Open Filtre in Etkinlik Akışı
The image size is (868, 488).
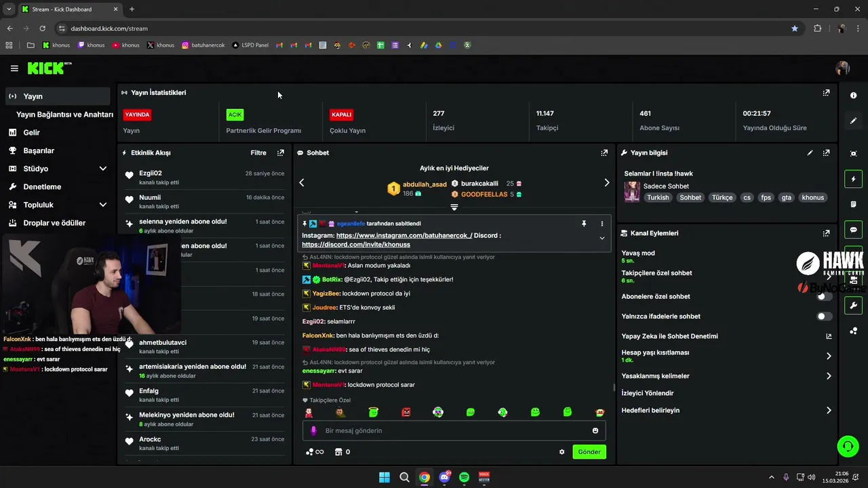click(258, 153)
